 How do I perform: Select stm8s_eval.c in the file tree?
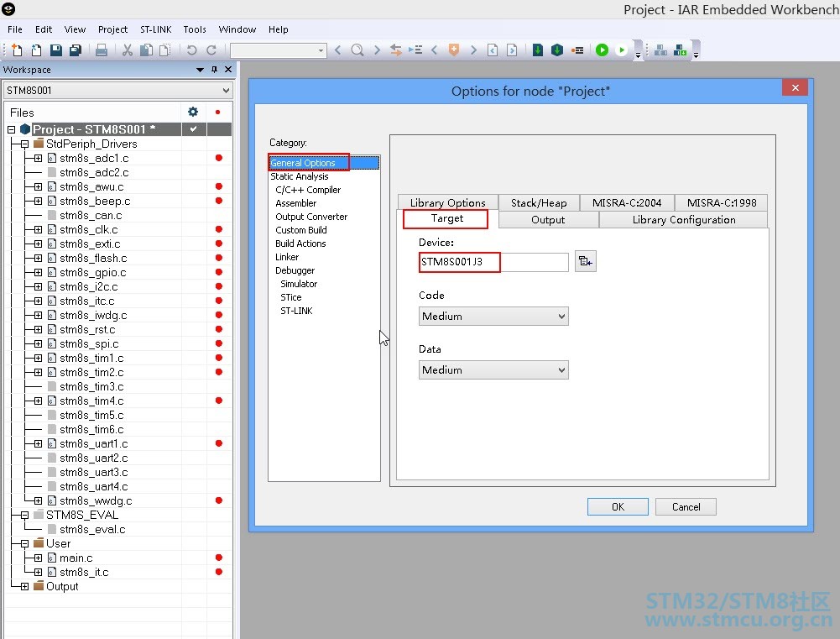pyautogui.click(x=92, y=530)
